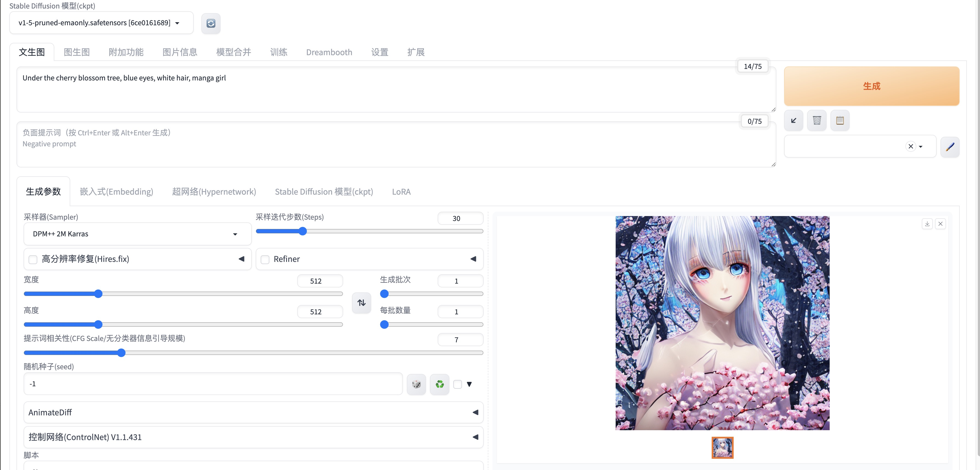Select the generated image thumbnail
Image resolution: width=980 pixels, height=470 pixels.
[722, 448]
